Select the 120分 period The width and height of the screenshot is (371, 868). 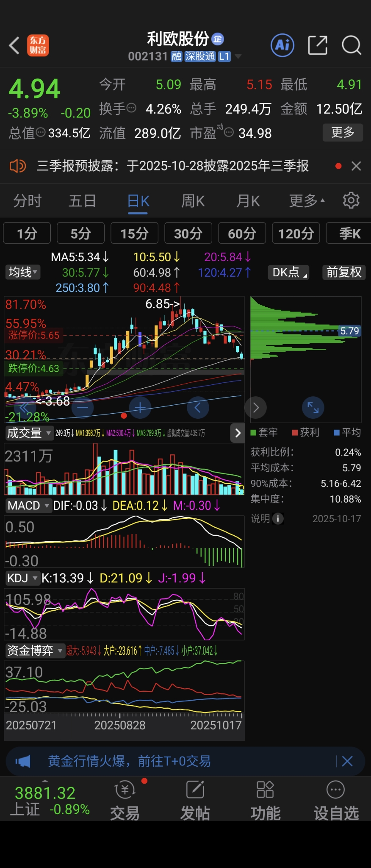296,233
